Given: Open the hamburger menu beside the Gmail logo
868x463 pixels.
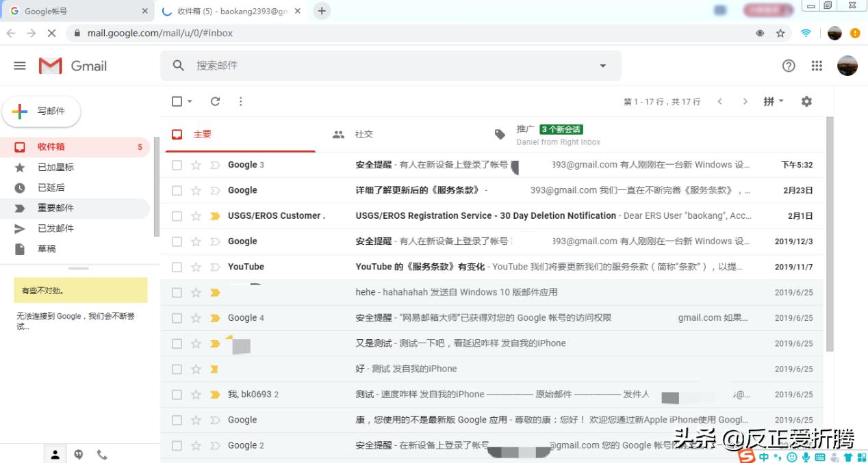Looking at the screenshot, I should (x=19, y=66).
